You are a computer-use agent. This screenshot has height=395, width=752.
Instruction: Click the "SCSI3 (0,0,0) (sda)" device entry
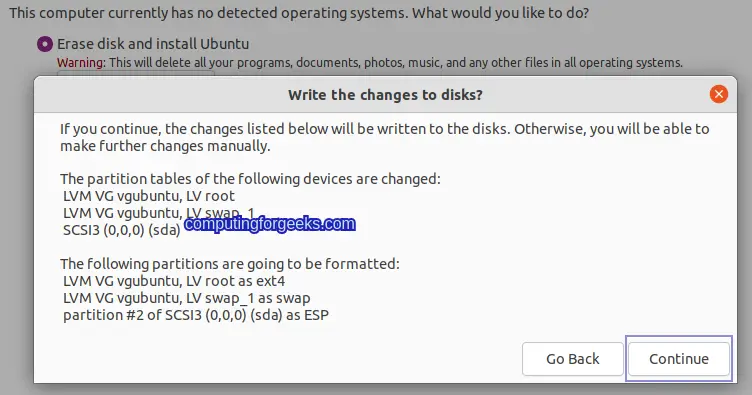point(121,230)
